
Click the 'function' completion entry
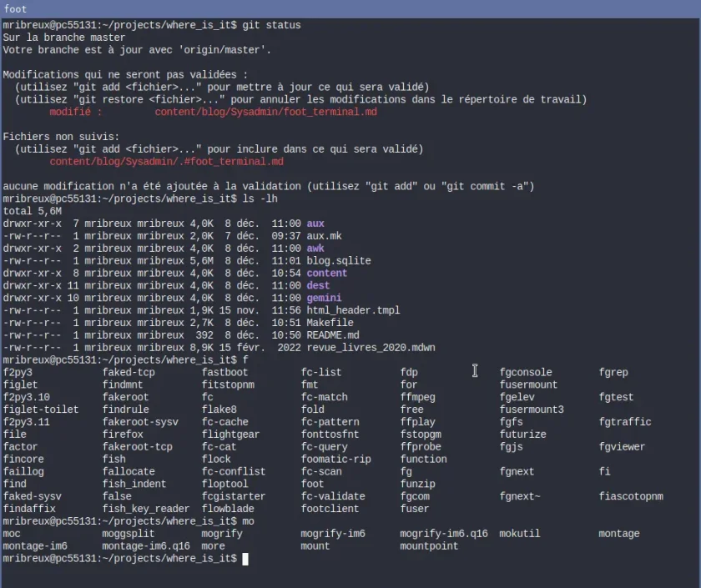point(423,460)
